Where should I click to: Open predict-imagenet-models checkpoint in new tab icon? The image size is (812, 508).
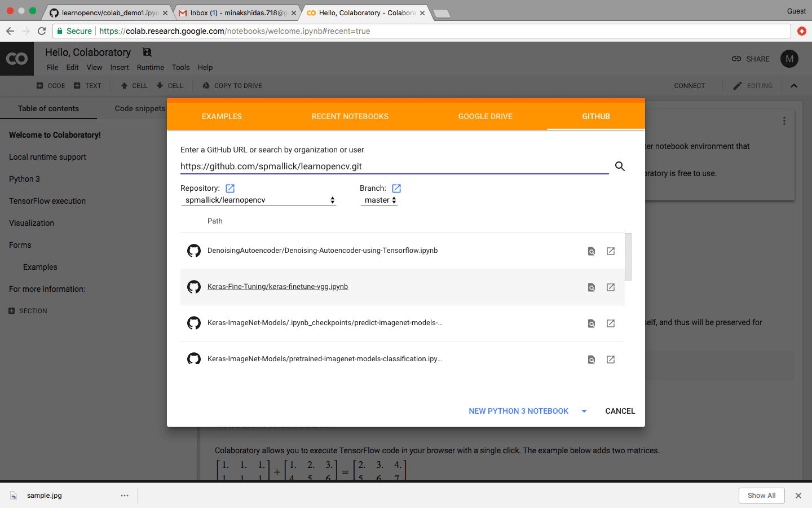(x=611, y=323)
